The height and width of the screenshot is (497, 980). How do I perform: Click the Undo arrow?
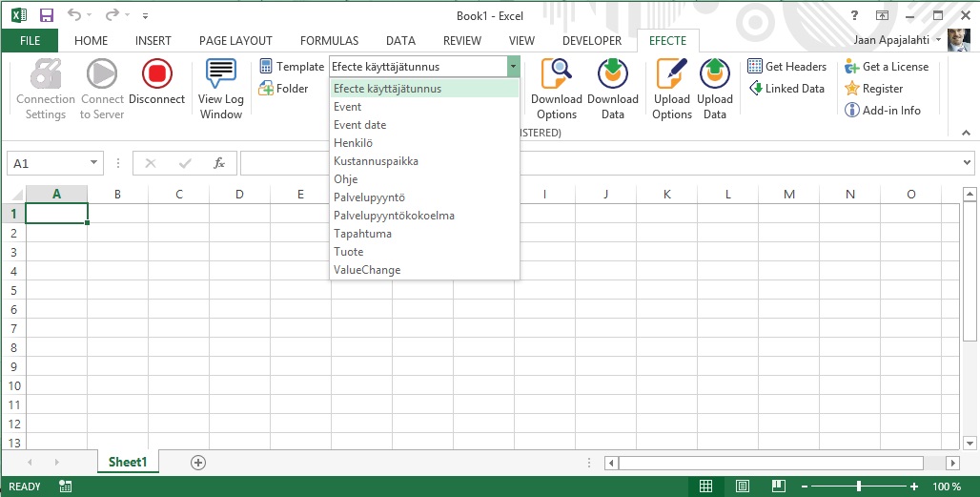[73, 15]
